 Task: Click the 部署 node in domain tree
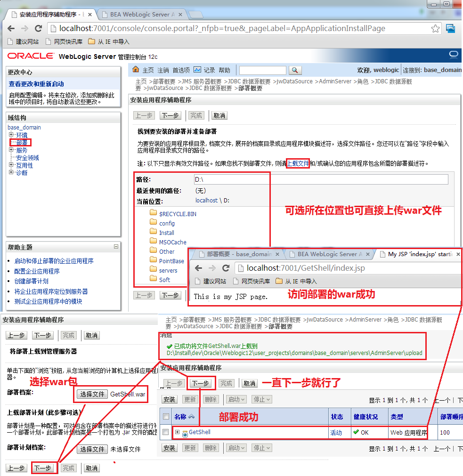pyautogui.click(x=22, y=142)
